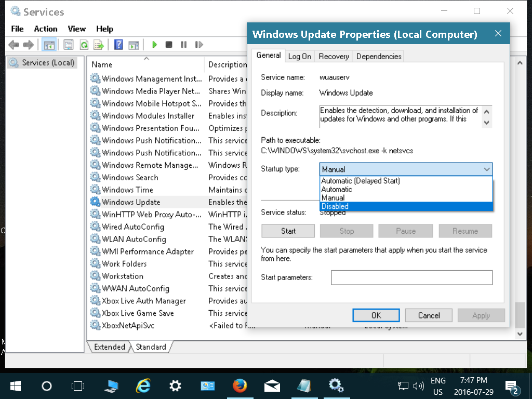
Task: Select Services (Local) tree node
Action: (x=43, y=63)
